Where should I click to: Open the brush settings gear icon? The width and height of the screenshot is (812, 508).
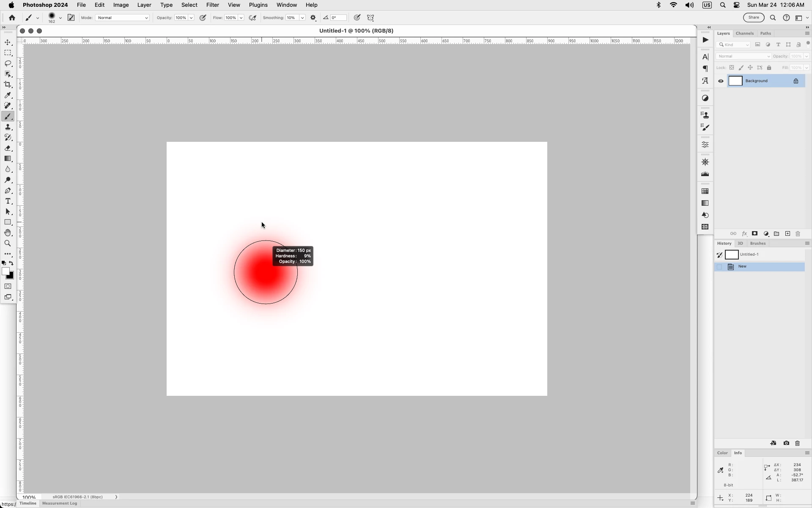pos(313,18)
